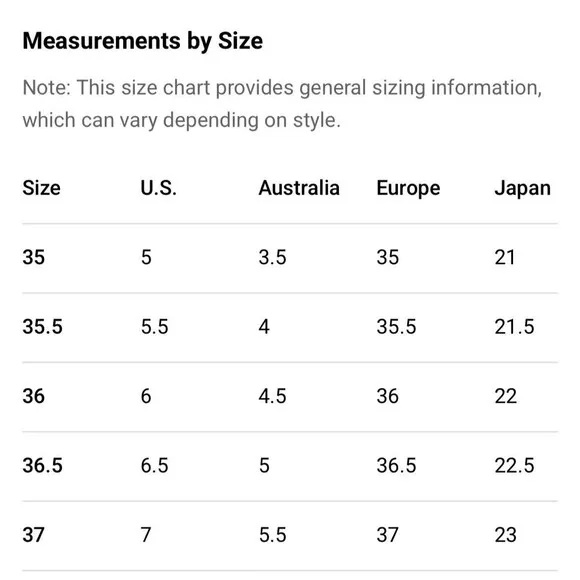The height and width of the screenshot is (580, 580).
Task: Click size 35 row label
Action: [34, 257]
